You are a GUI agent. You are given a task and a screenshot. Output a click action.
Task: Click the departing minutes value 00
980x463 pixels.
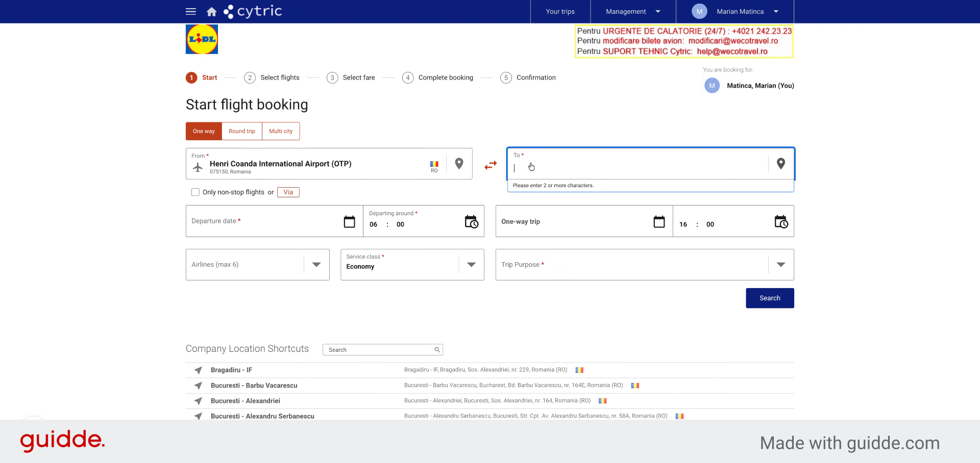click(400, 224)
